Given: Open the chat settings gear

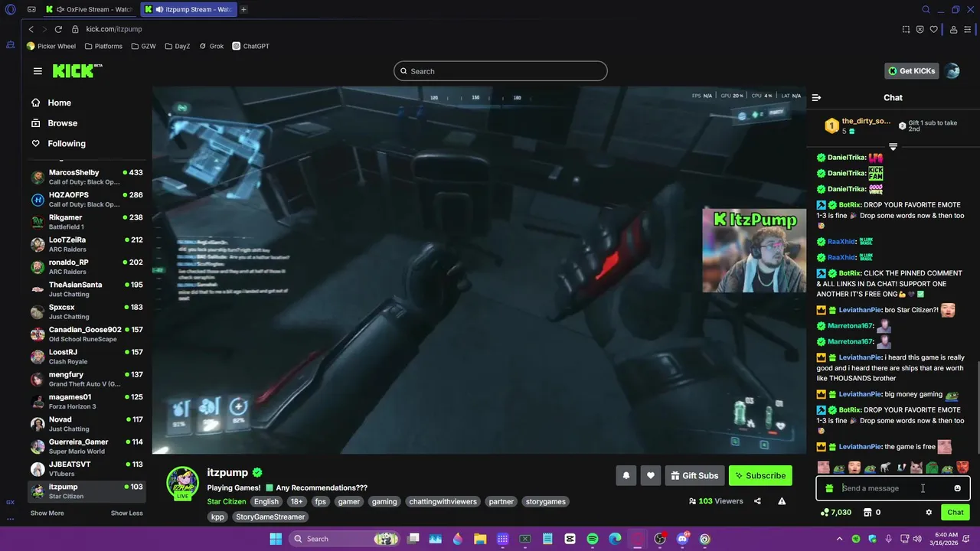Looking at the screenshot, I should 929,513.
